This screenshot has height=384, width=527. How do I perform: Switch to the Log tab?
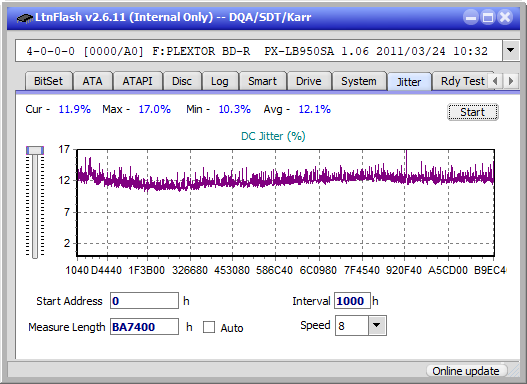[x=219, y=81]
